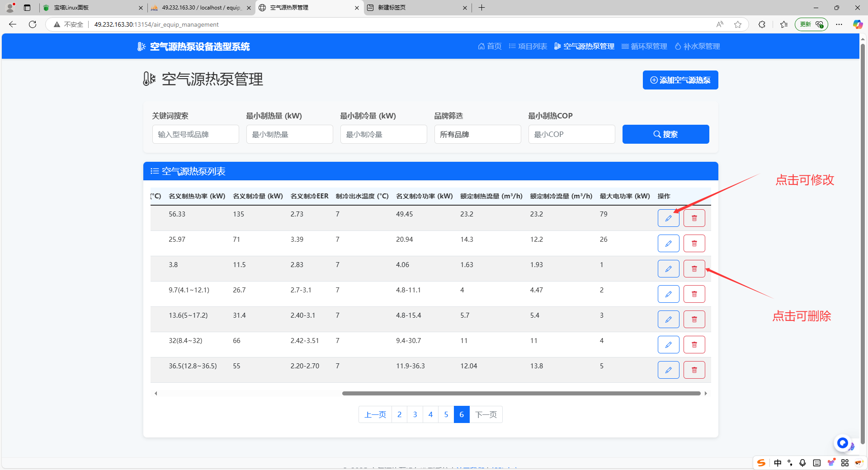Screen dimensions: 868x470
Task: Click the Sogou input method S icon
Action: point(761,463)
